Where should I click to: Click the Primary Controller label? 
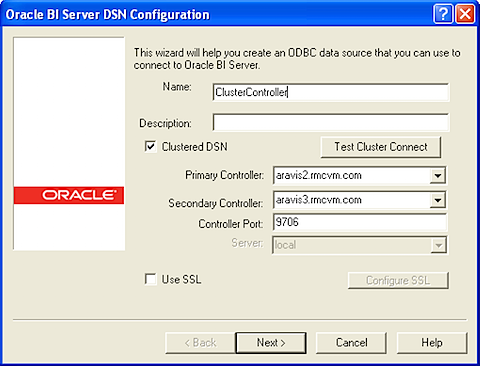coord(225,175)
